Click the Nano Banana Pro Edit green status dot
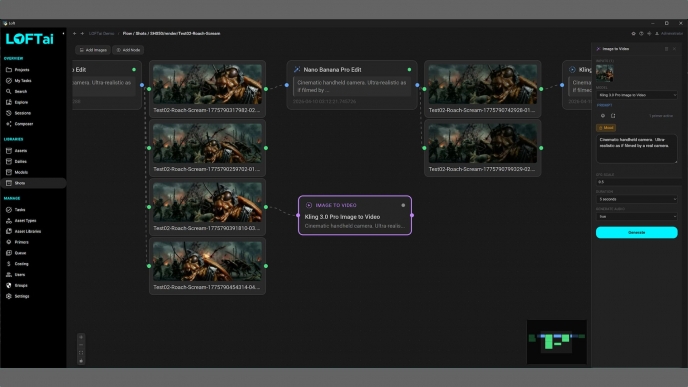 pos(409,69)
